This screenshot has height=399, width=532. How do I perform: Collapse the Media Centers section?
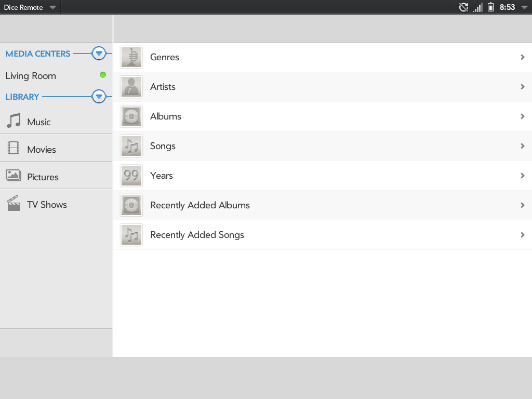point(99,54)
